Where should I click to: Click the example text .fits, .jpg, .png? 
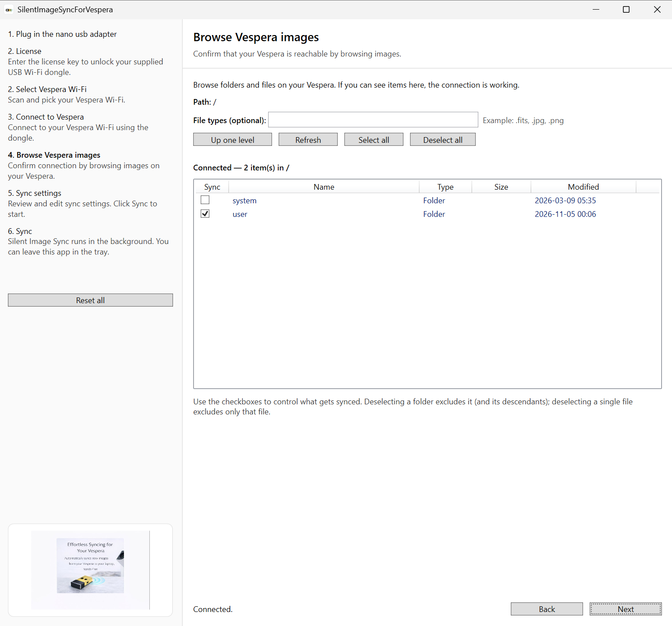523,120
